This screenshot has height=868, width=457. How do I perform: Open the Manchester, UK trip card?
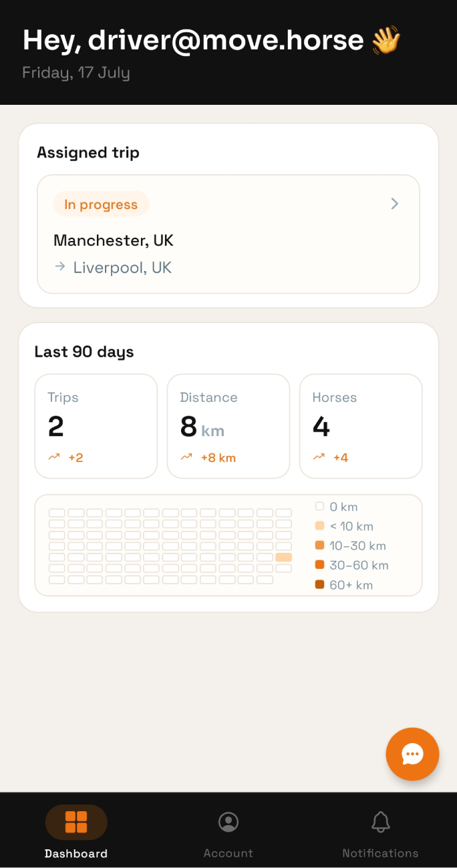[228, 234]
